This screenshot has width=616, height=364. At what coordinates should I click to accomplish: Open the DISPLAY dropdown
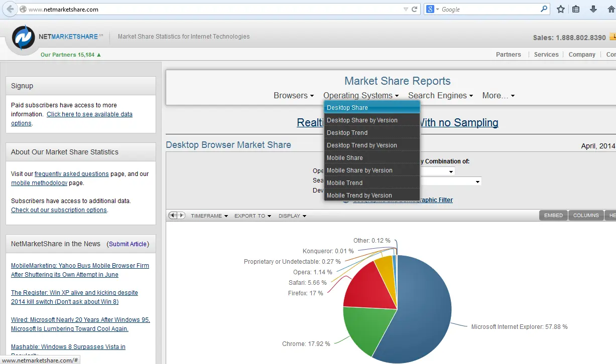(x=292, y=216)
